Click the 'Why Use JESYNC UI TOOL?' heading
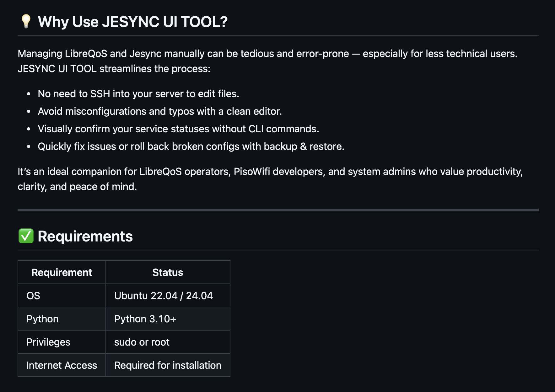Image resolution: width=555 pixels, height=392 pixels. tap(132, 22)
